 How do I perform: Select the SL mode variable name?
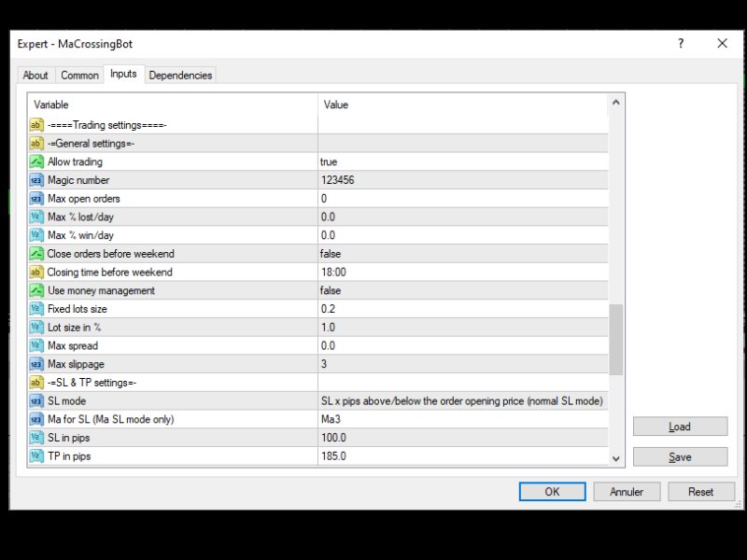(x=66, y=401)
